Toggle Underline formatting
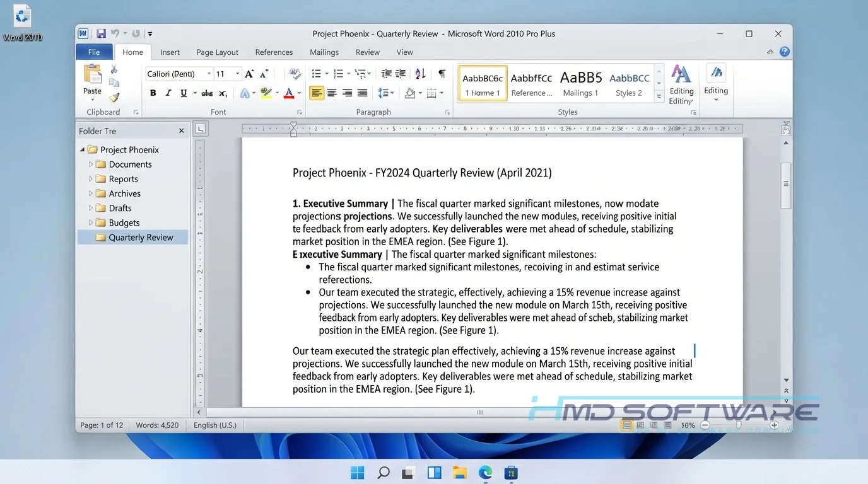868x484 pixels. (184, 93)
